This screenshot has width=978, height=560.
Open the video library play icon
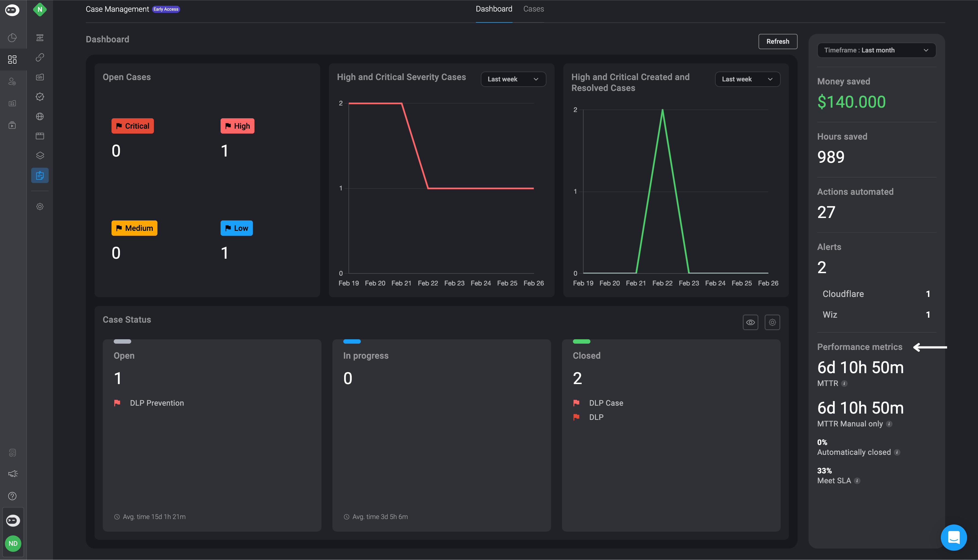tap(12, 125)
